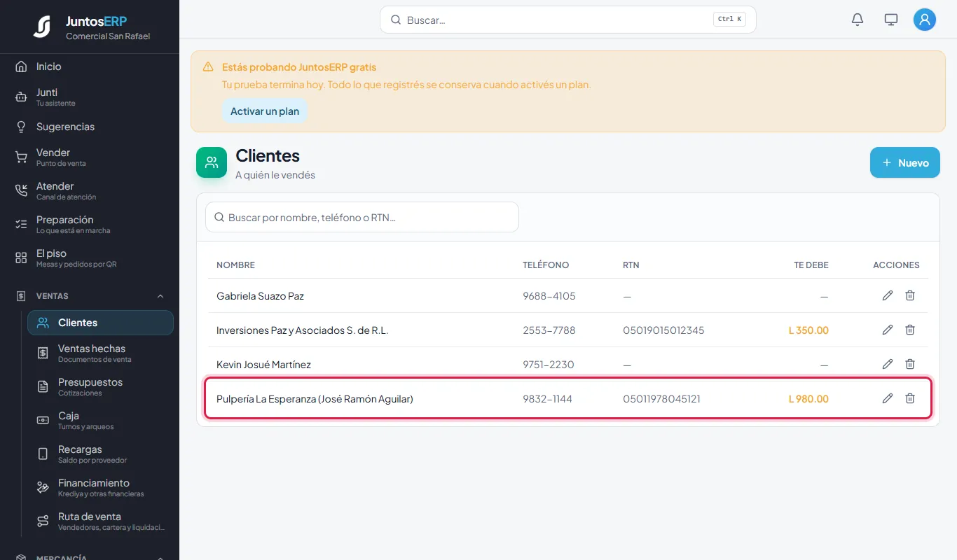This screenshot has width=957, height=560.
Task: Go to Inicio in the sidebar
Action: pos(90,66)
